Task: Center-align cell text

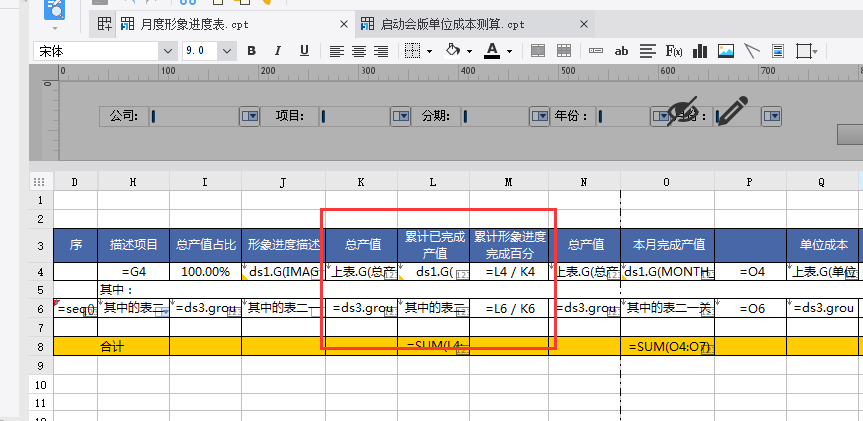Action: (x=359, y=51)
